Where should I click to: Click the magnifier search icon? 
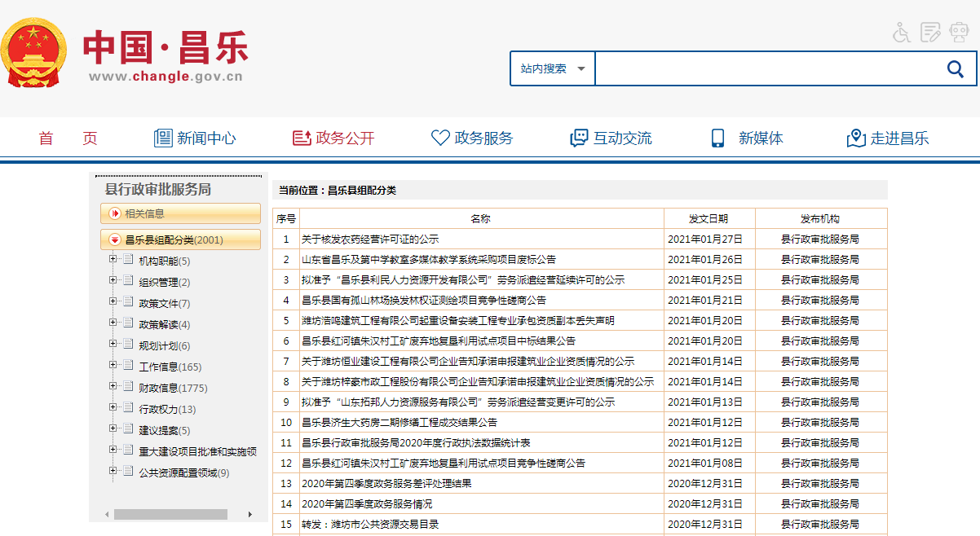955,68
